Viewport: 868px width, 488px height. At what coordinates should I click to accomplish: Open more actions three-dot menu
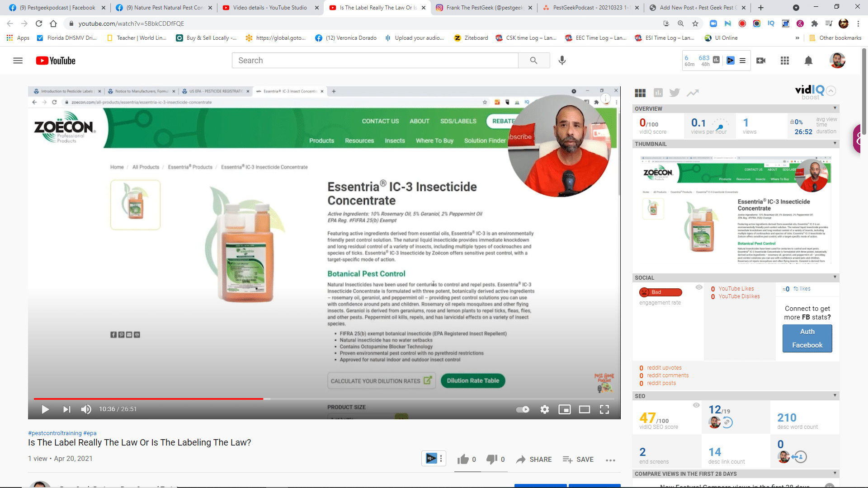(x=610, y=460)
